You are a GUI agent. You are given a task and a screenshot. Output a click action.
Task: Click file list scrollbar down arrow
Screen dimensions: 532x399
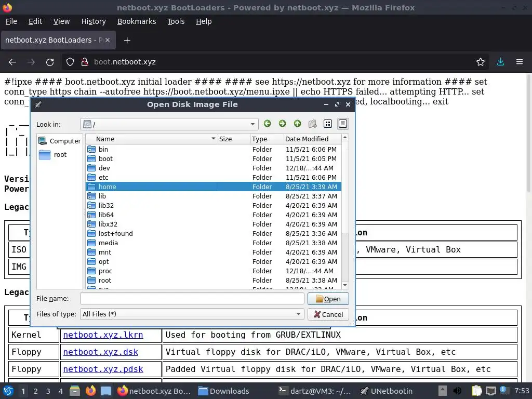(x=345, y=285)
